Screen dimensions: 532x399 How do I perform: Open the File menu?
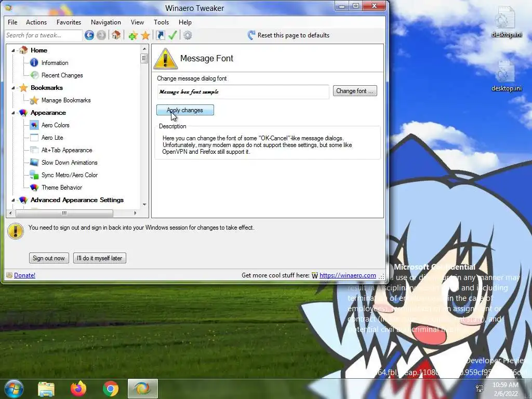point(12,22)
